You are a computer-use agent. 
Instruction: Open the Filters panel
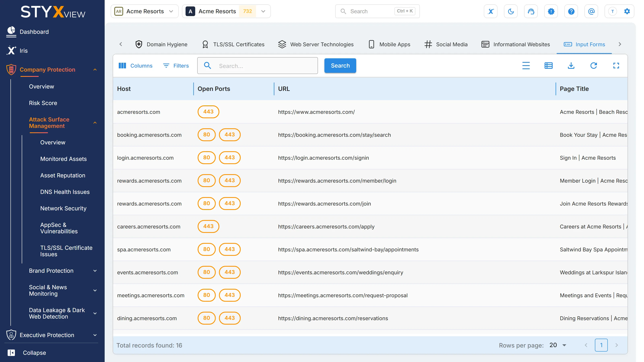176,65
